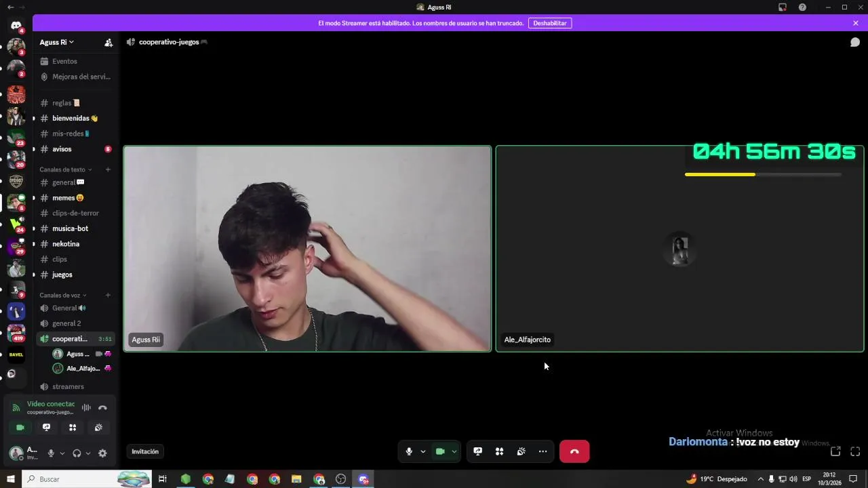This screenshot has width=868, height=488.
Task: Open Discord direct messages home icon
Action: tap(16, 25)
